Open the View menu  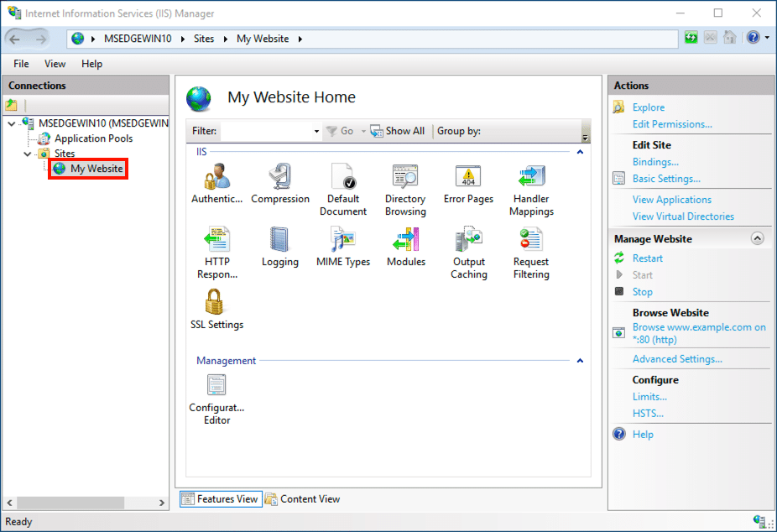pyautogui.click(x=55, y=64)
